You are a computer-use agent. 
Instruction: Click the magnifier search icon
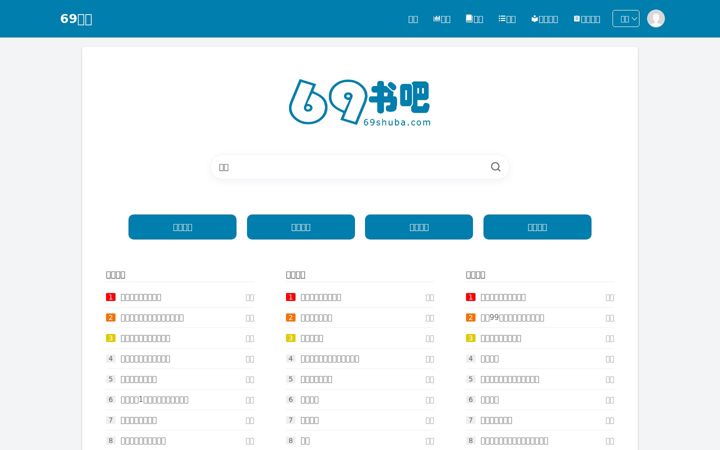point(495,167)
